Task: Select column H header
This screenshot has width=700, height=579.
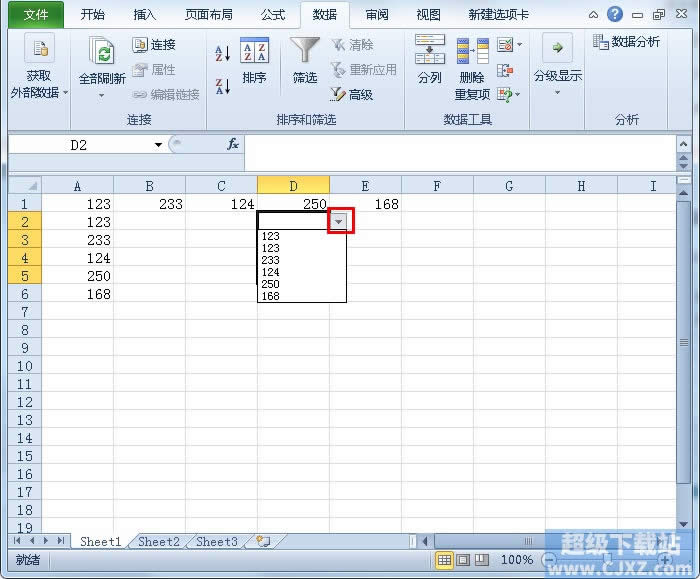Action: [581, 185]
